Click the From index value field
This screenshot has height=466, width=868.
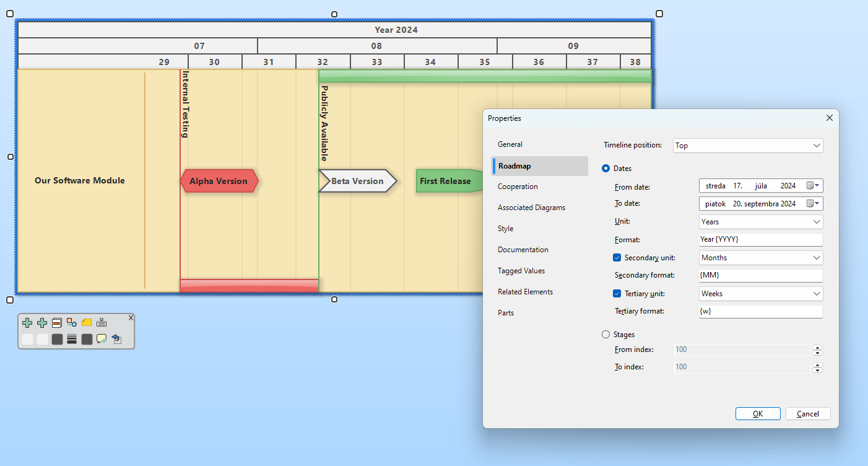pos(742,349)
